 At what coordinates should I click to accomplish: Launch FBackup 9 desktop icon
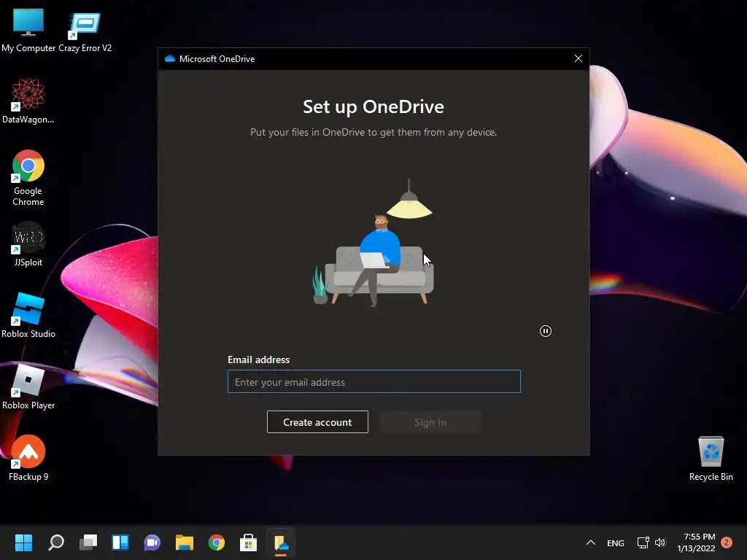click(x=28, y=458)
